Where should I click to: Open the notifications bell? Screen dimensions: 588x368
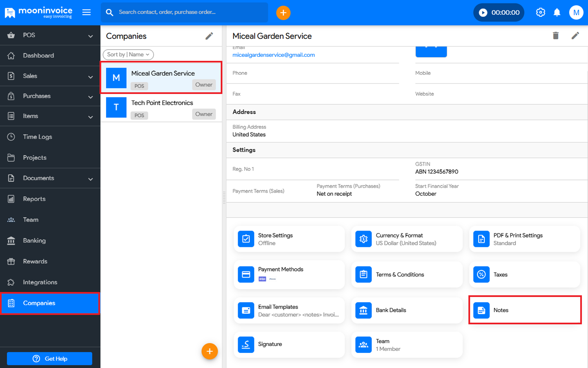557,12
